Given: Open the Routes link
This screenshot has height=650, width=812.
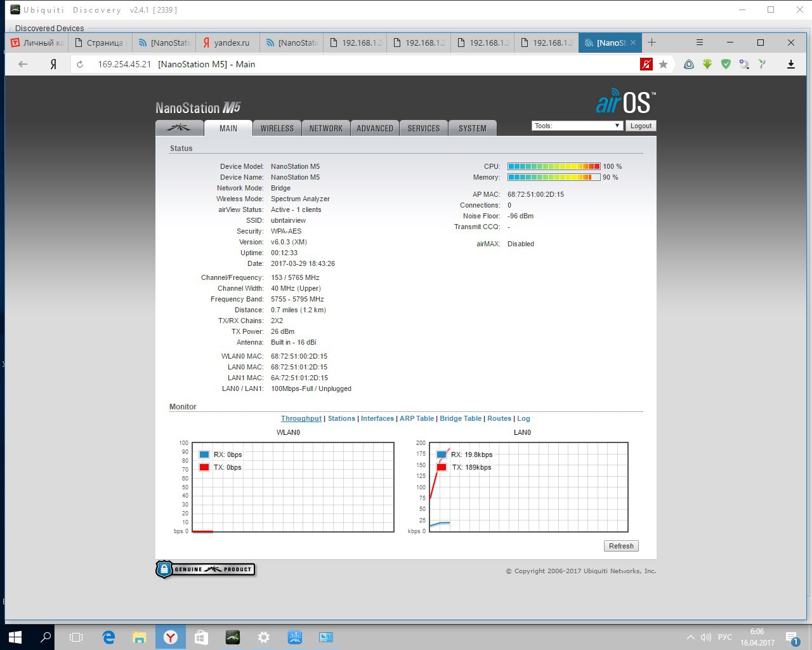Looking at the screenshot, I should (499, 418).
